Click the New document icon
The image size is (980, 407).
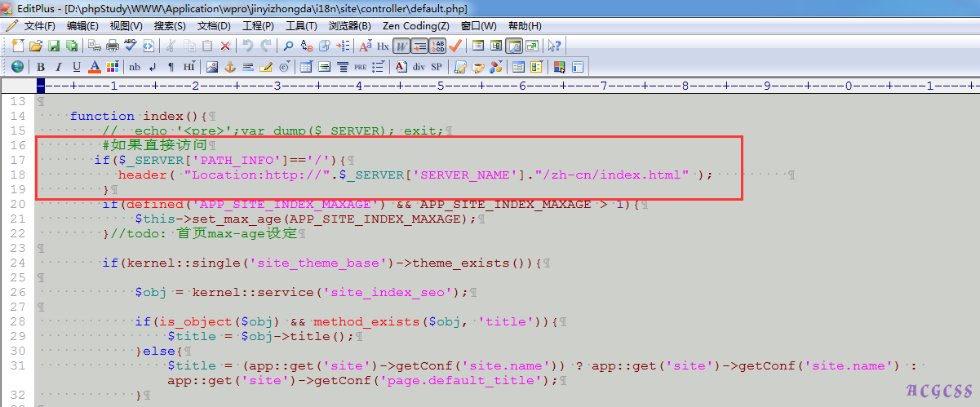18,46
